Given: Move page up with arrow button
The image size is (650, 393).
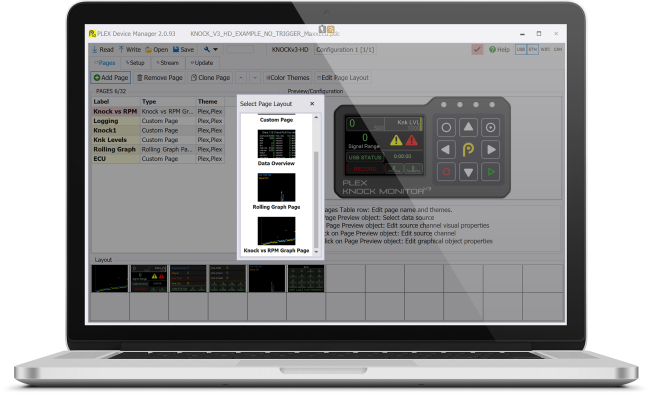Looking at the screenshot, I should pos(241,78).
